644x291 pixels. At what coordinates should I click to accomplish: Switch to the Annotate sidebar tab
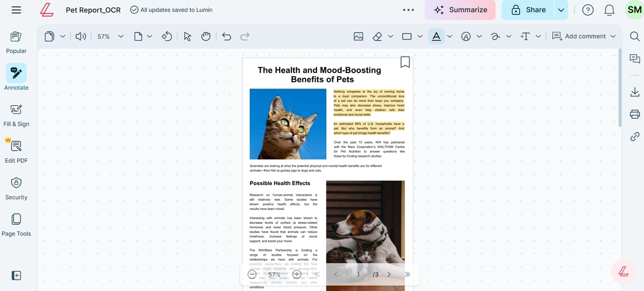point(16,77)
